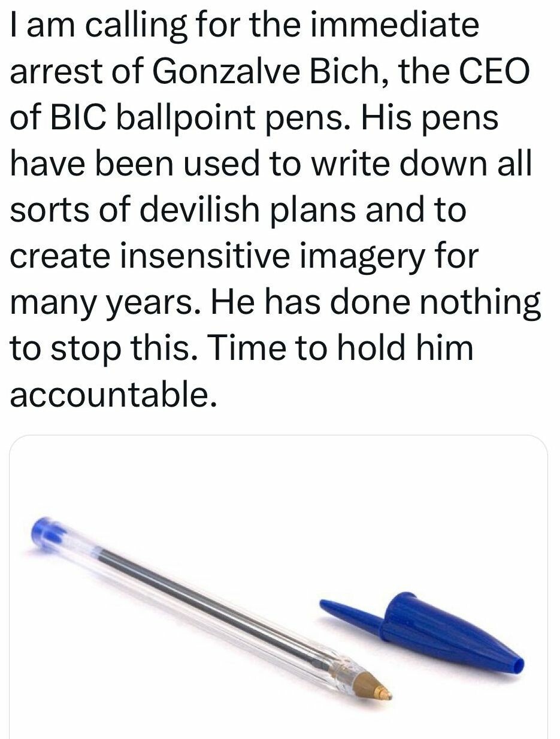The height and width of the screenshot is (739, 560).
Task: Click the name "Gonzalve Bich" in tweet
Action: [x=253, y=72]
